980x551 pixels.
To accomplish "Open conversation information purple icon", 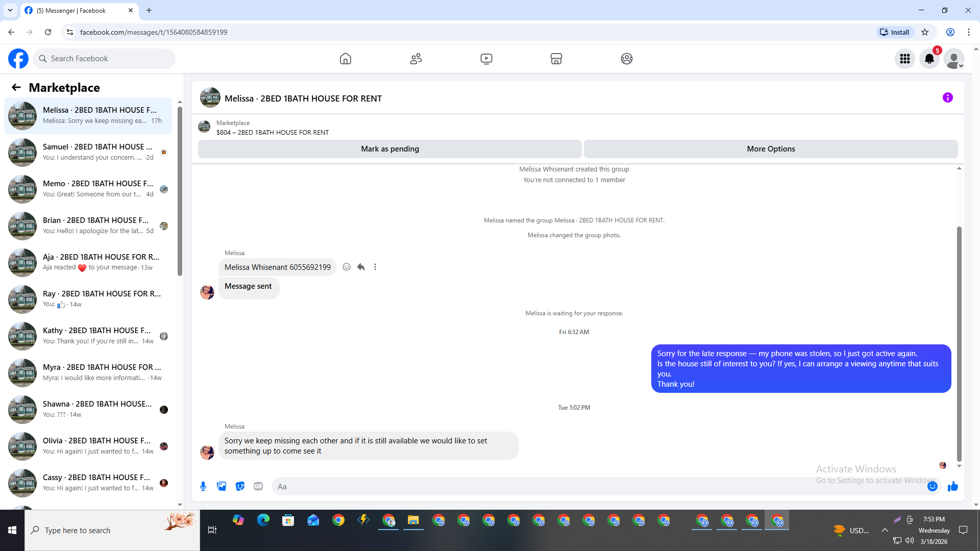I will coord(947,97).
